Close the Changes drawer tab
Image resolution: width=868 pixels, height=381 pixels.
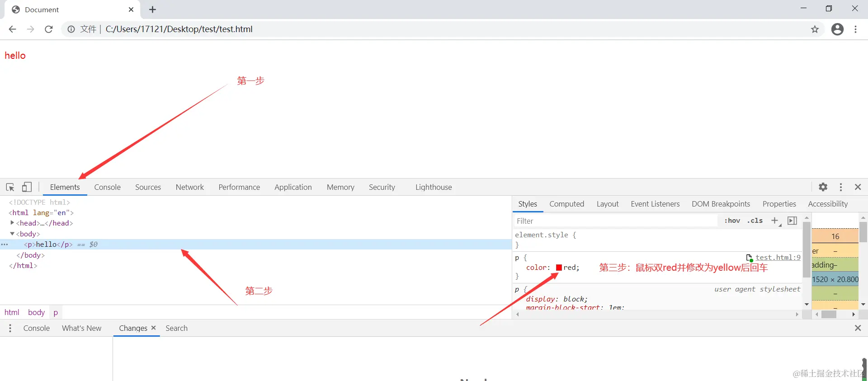point(154,328)
